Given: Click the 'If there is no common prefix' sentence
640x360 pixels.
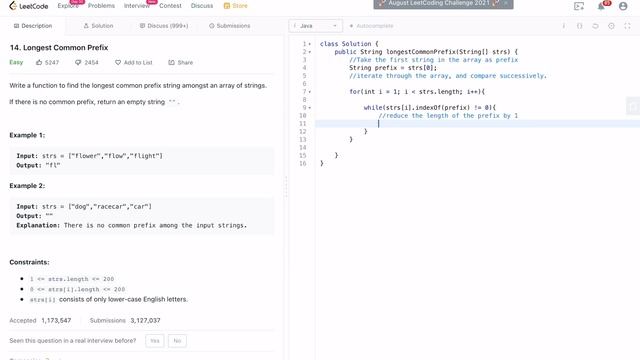Looking at the screenshot, I should (x=94, y=102).
